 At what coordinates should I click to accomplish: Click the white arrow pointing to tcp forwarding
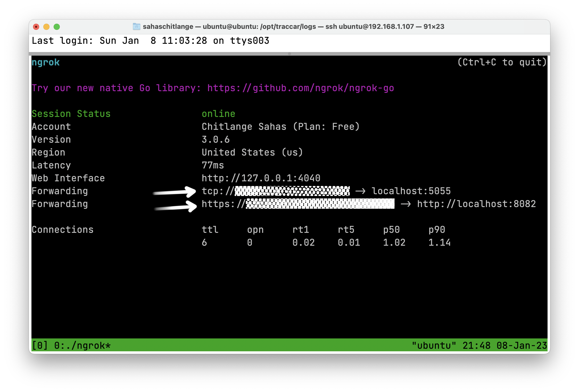(x=175, y=192)
